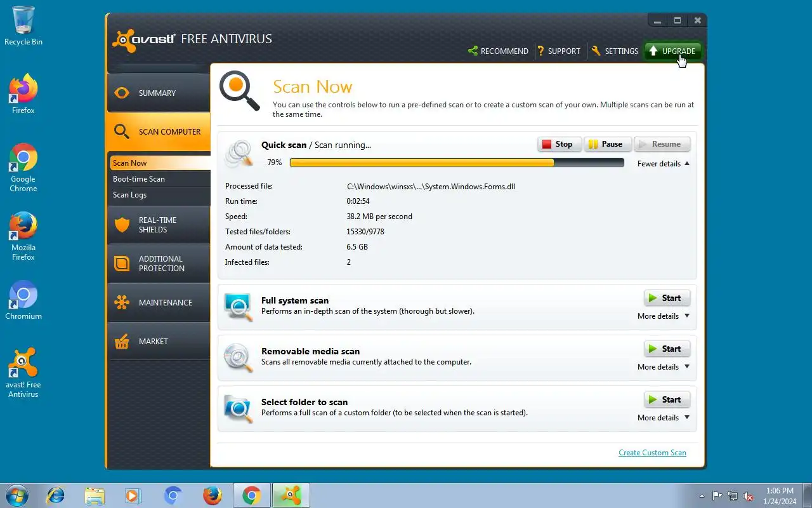
Task: Open the Maintenance section
Action: 159,302
